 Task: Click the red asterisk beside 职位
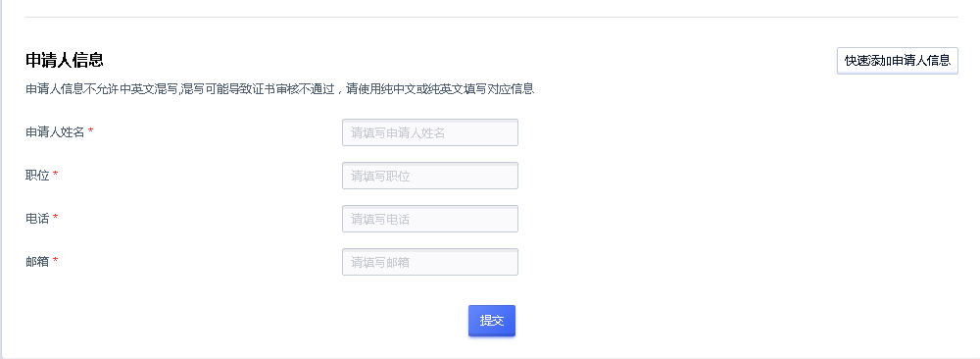pyautogui.click(x=56, y=174)
